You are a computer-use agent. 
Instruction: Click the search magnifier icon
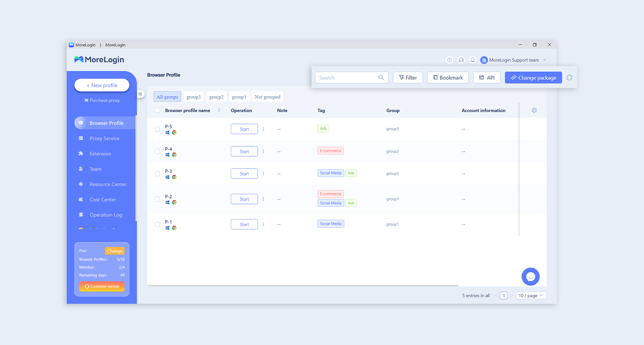coord(381,77)
